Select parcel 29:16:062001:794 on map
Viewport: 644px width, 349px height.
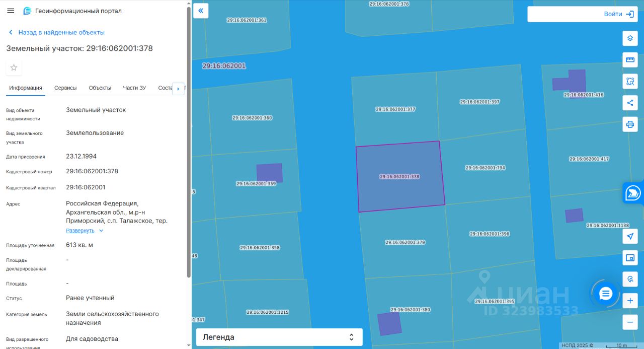(485, 168)
